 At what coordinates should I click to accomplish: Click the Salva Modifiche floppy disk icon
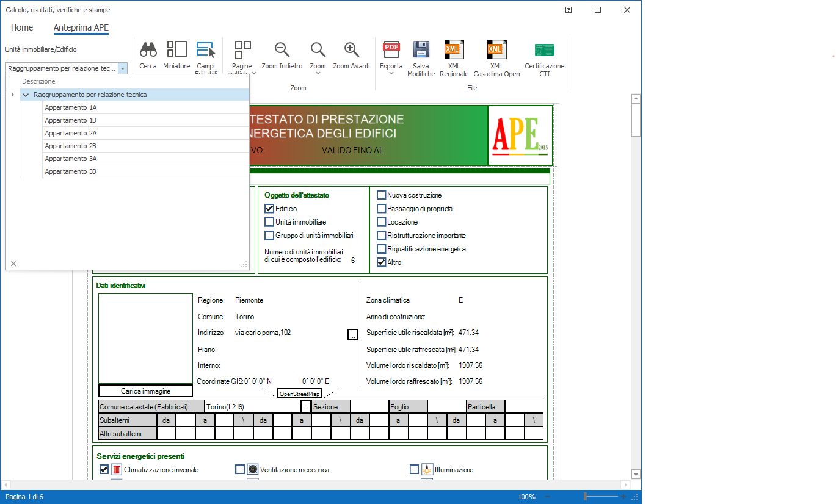421,50
